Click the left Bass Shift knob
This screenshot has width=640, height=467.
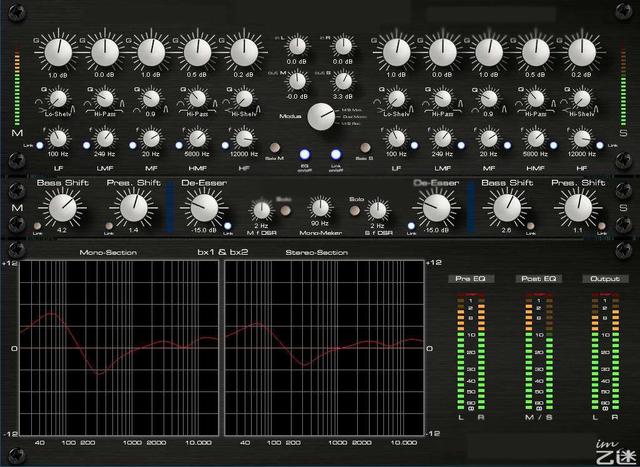pyautogui.click(x=62, y=207)
